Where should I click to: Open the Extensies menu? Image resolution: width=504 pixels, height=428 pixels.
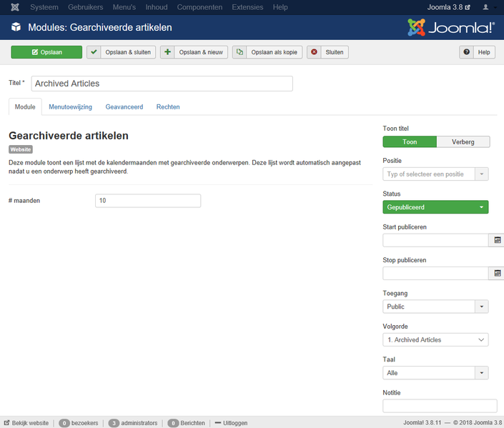tap(247, 7)
